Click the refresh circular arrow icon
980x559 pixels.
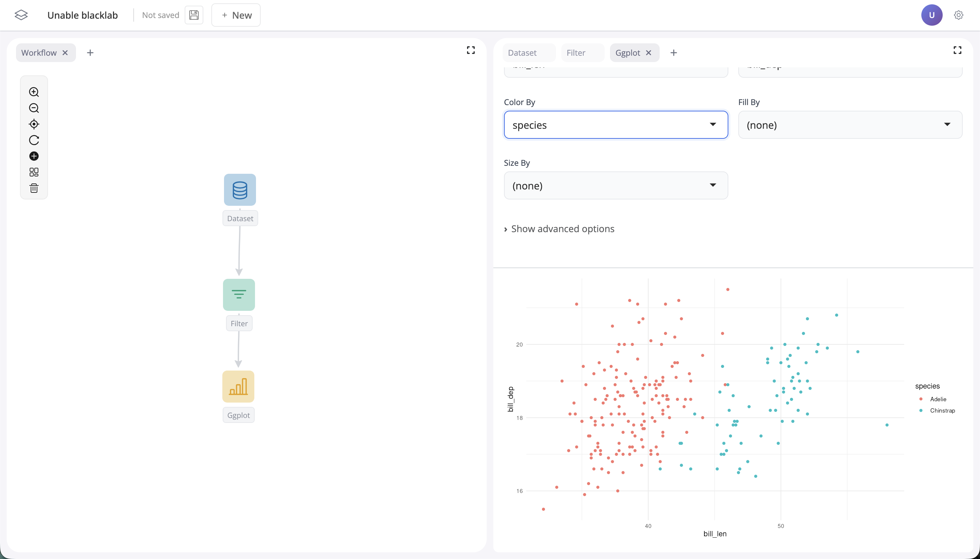[34, 140]
